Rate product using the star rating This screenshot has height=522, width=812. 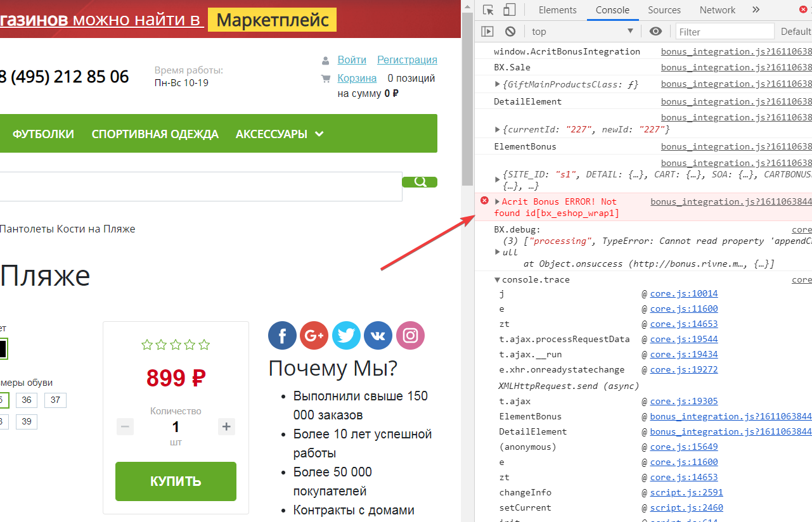(x=176, y=345)
